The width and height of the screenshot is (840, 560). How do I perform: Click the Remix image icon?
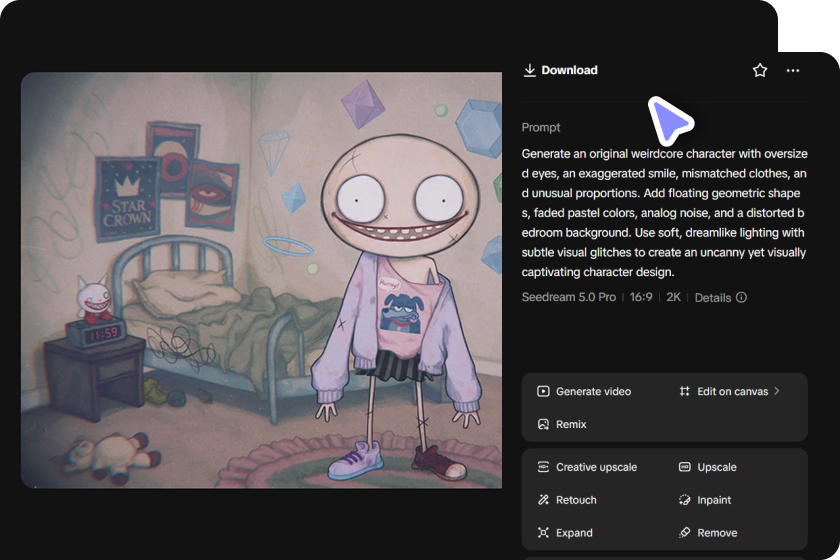coord(543,424)
